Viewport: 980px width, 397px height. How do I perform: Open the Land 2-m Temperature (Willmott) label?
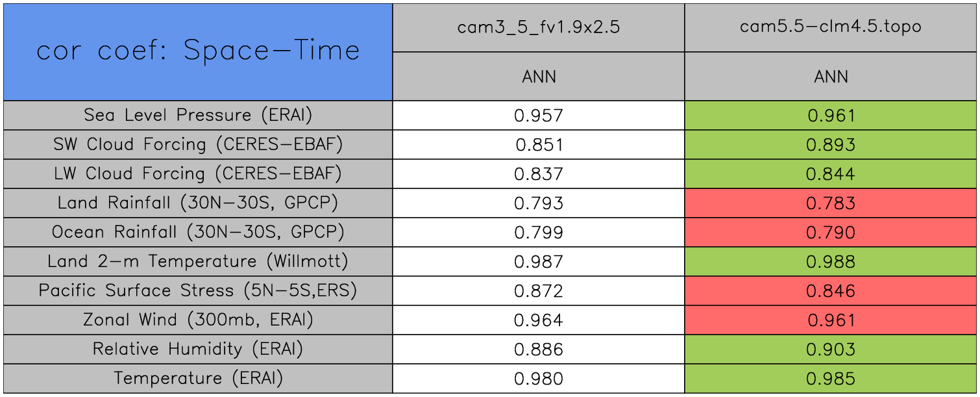[x=198, y=261]
